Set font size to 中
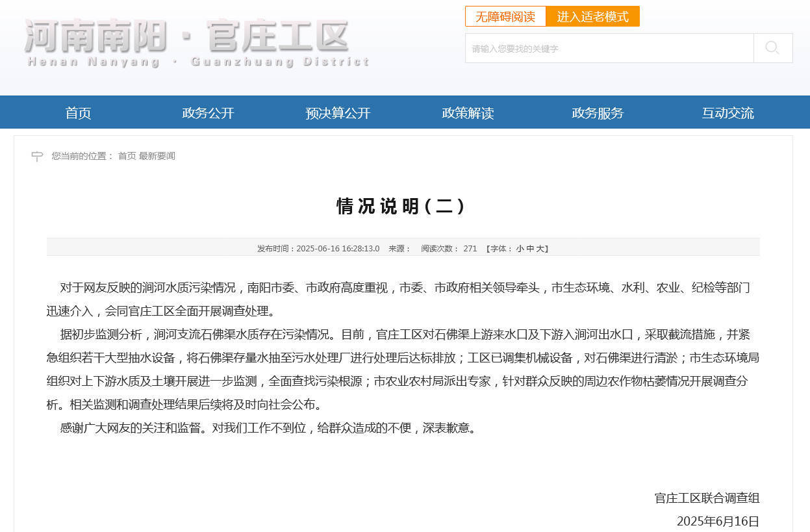Image resolution: width=810 pixels, height=532 pixels. [530, 249]
